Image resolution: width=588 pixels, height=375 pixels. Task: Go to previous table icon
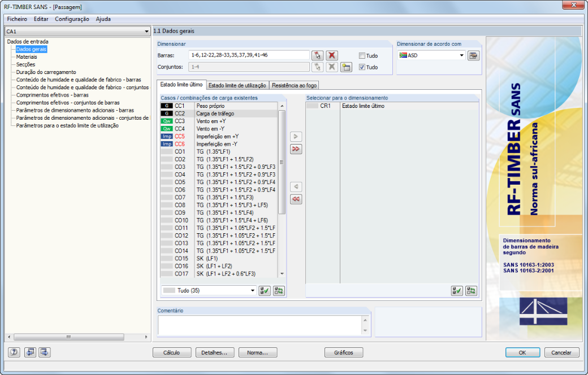(x=30, y=352)
